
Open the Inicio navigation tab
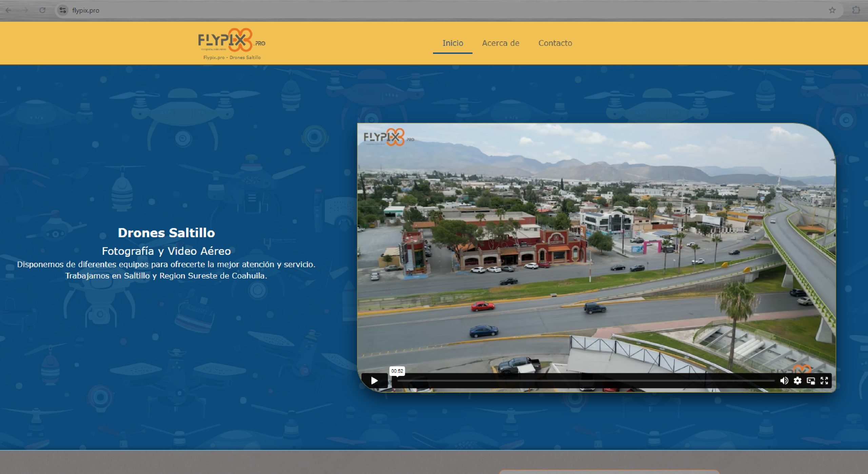click(453, 43)
